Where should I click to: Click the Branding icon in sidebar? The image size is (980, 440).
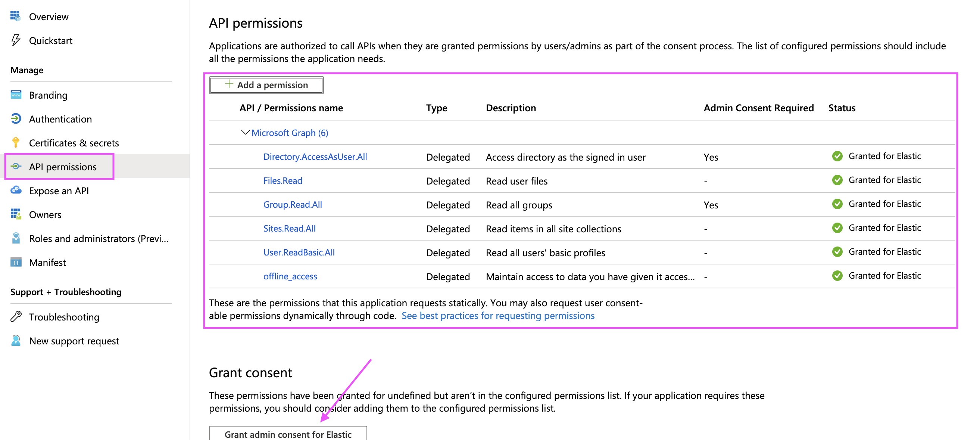tap(16, 94)
